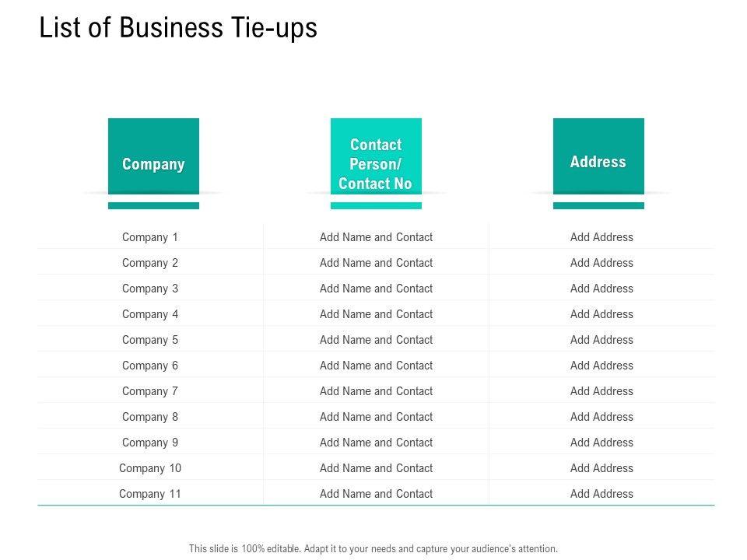Click the Address header box
747x560 pixels.
click(x=598, y=156)
